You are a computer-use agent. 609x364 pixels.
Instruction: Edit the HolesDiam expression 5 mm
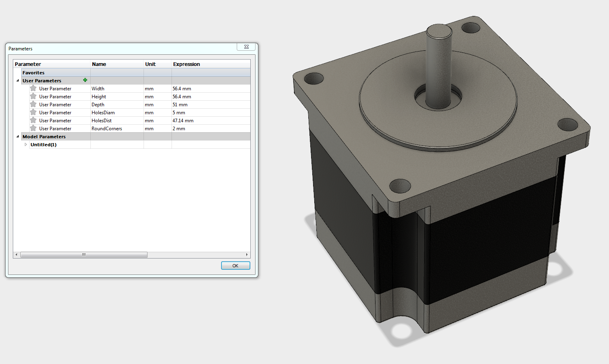211,113
